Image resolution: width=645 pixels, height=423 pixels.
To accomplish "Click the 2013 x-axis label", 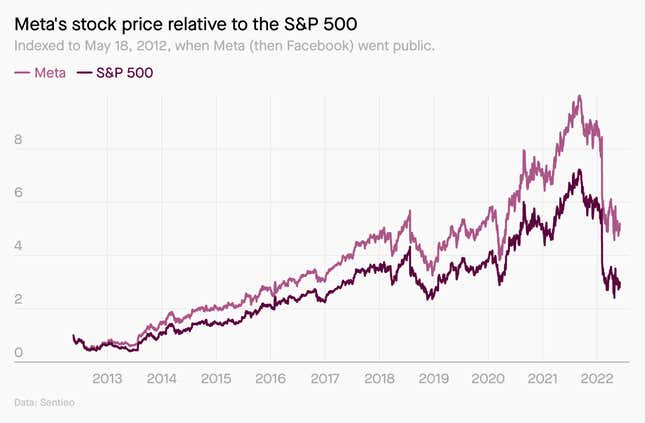I will [107, 379].
